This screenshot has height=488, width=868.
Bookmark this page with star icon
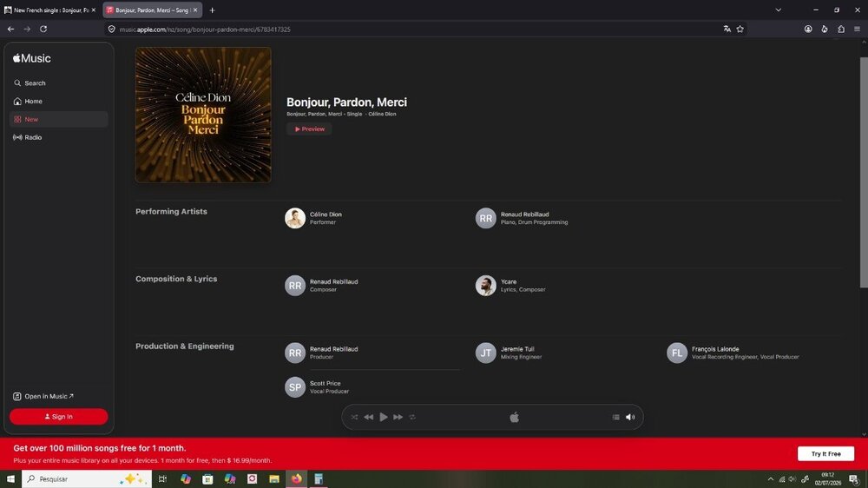point(740,29)
